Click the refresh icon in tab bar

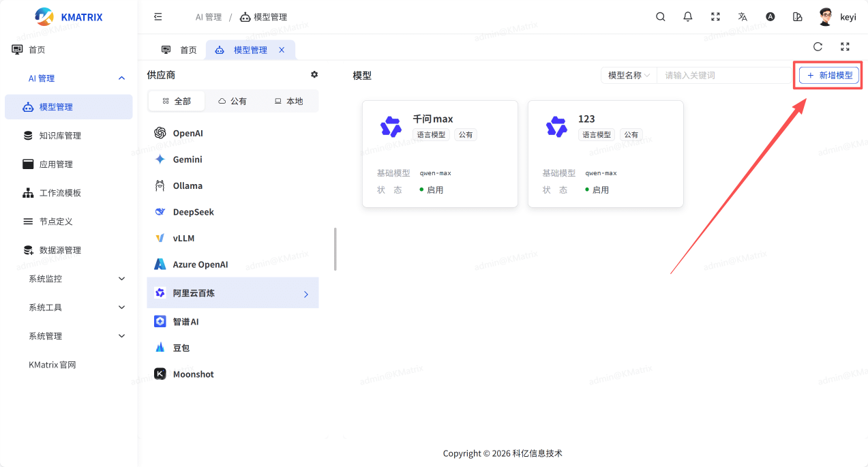(818, 47)
